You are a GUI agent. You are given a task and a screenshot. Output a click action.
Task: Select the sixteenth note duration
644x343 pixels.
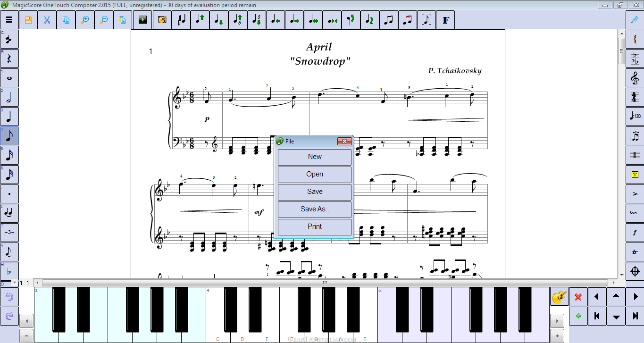point(9,155)
